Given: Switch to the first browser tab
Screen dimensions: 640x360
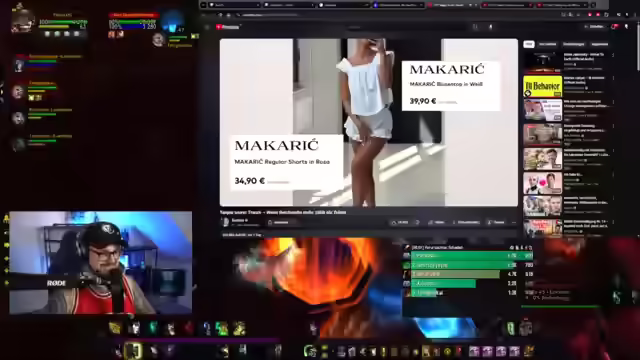Looking at the screenshot, I should click(x=234, y=5).
